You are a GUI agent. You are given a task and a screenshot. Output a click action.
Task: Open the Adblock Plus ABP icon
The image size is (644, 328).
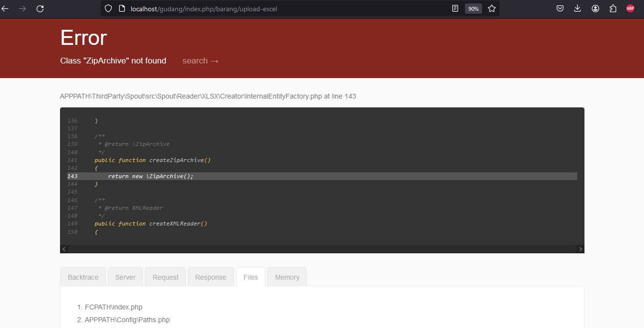click(630, 8)
